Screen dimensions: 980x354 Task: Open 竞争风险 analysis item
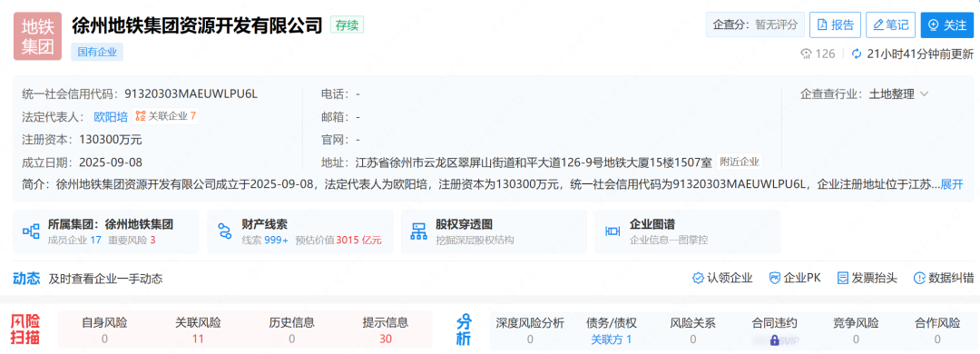click(x=856, y=330)
